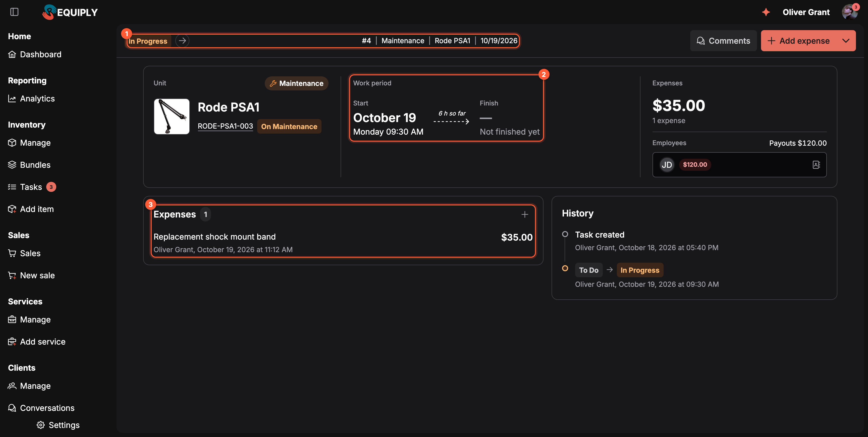Open Clients Manage page

(29, 386)
